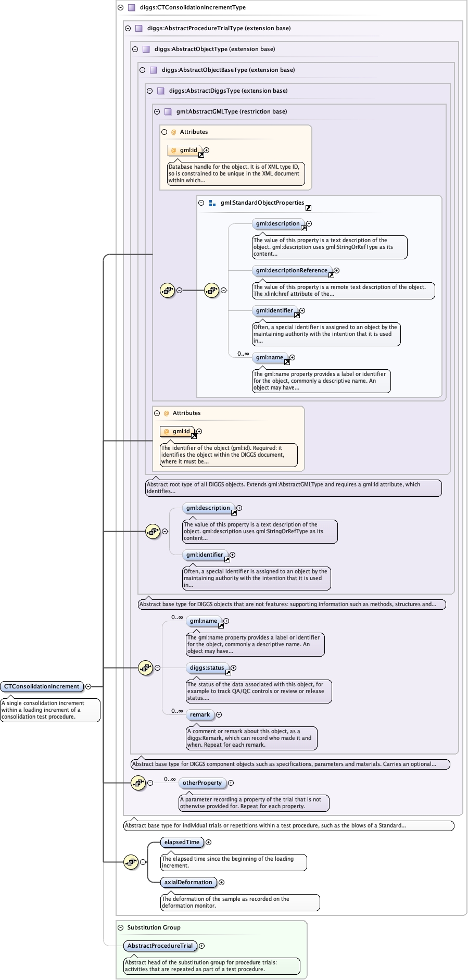Click the type icon beside diggs:CTConsolidationIncrementType
This screenshot has height=980, width=468.
(132, 8)
